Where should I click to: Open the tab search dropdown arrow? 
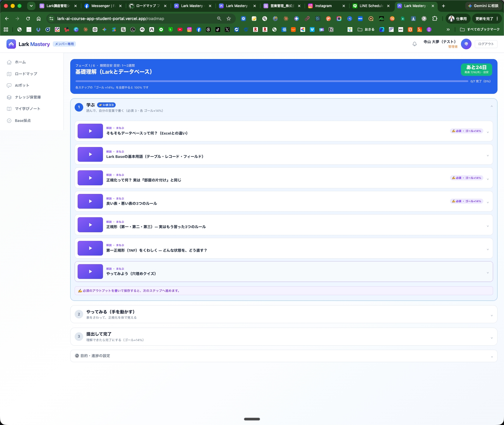(x=31, y=6)
